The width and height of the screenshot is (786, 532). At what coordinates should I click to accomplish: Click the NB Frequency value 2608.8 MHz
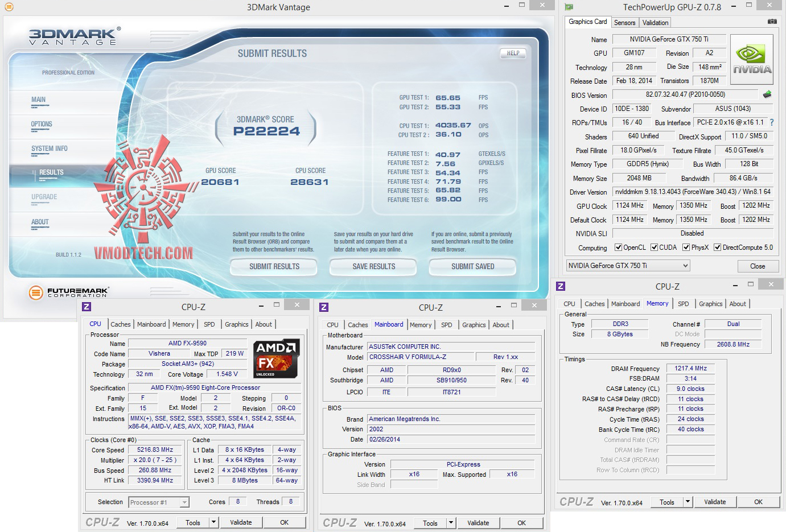coord(733,344)
